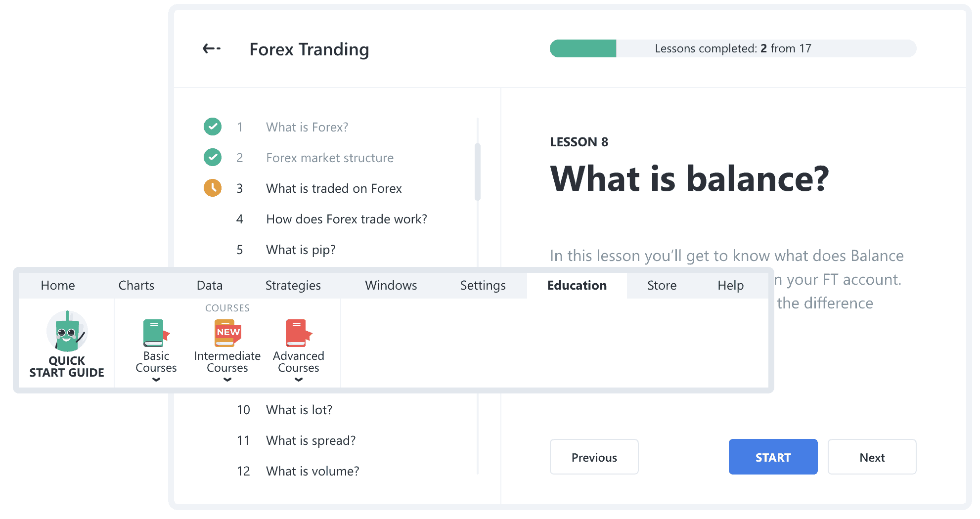Click the Previous lesson button

tap(594, 457)
